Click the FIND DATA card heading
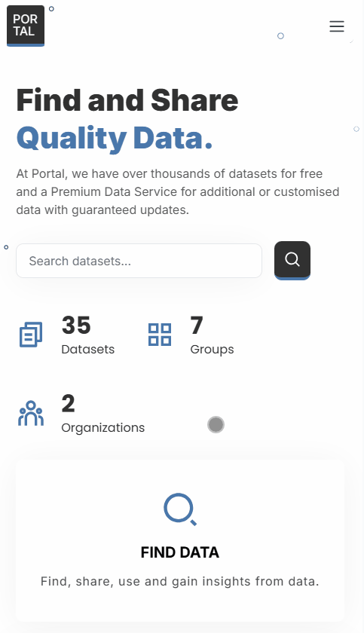The image size is (364, 633). [x=180, y=552]
